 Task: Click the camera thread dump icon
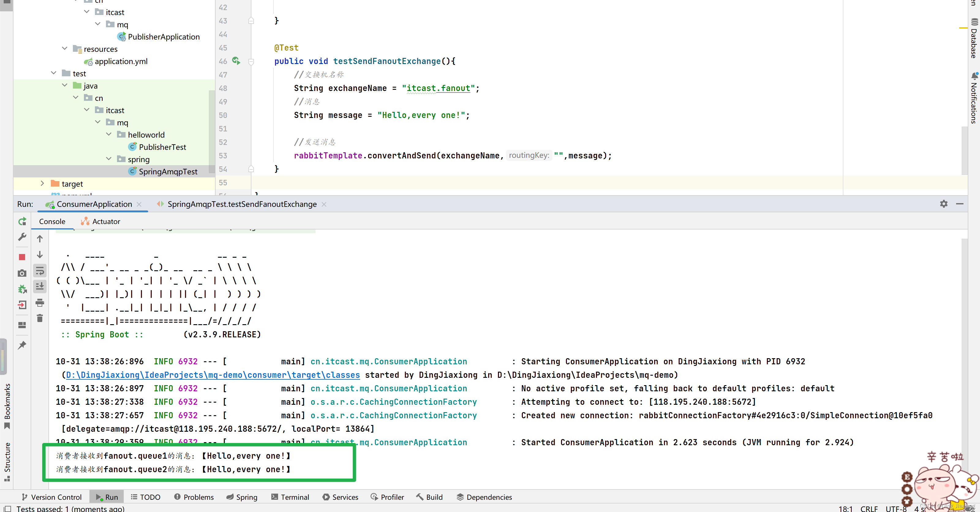(22, 273)
